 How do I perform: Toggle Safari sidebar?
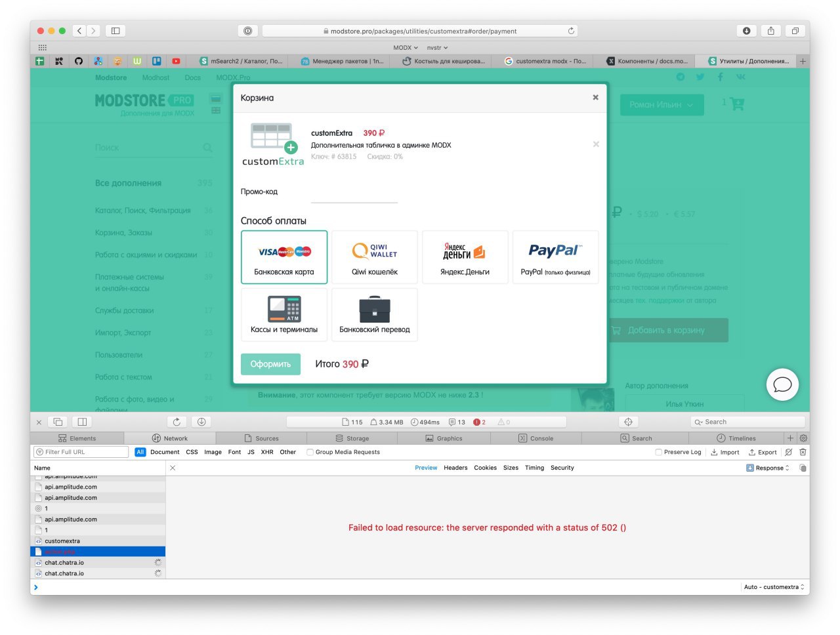115,31
